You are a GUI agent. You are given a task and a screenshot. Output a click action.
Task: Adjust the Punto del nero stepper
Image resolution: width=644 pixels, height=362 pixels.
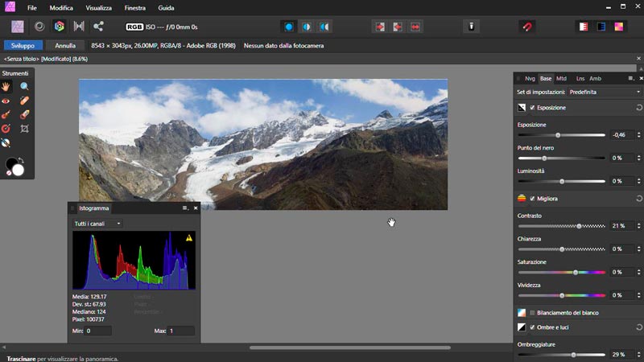point(638,158)
